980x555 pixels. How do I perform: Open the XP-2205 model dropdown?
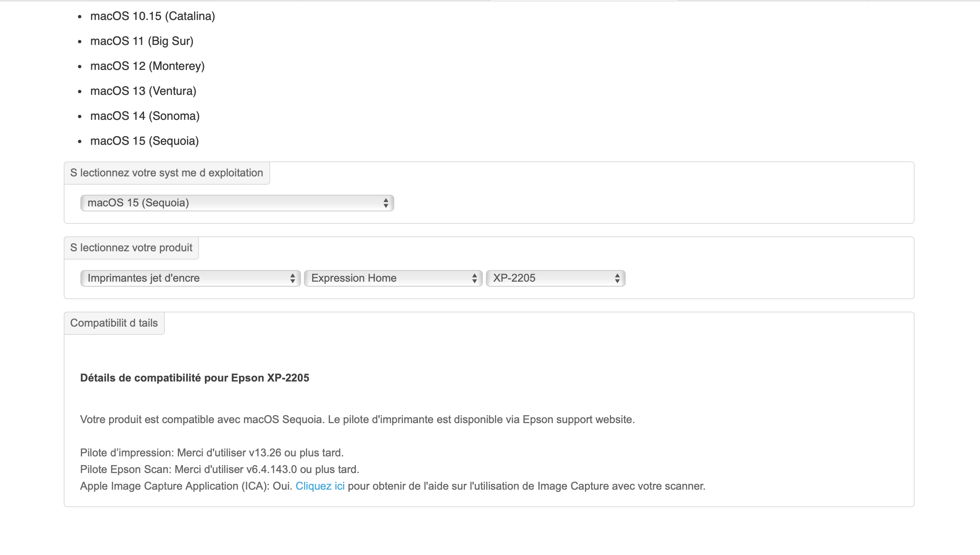tap(555, 278)
